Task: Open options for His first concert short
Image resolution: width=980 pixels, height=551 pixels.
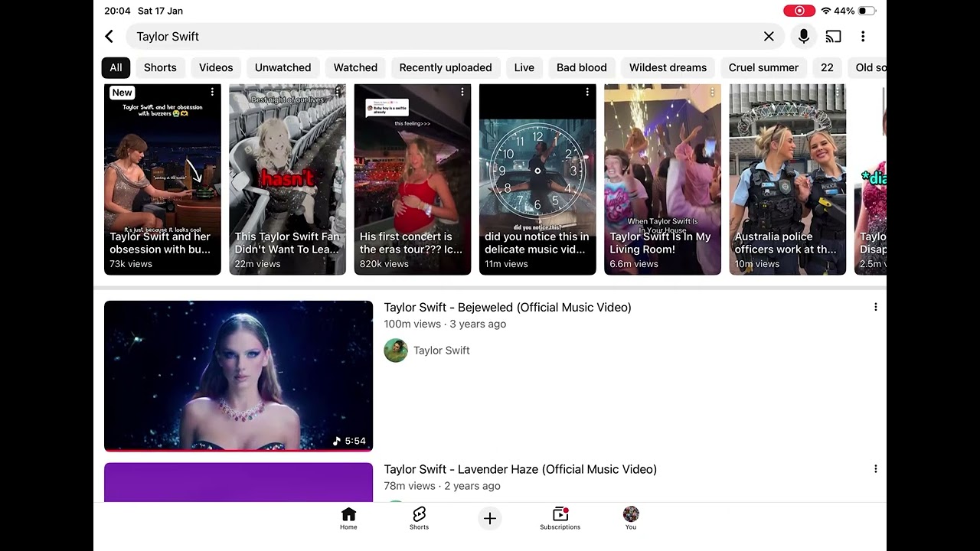Action: 462,92
